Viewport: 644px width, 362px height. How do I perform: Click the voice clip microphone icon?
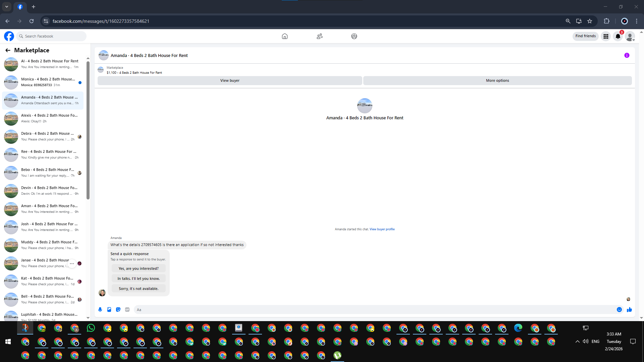100,310
